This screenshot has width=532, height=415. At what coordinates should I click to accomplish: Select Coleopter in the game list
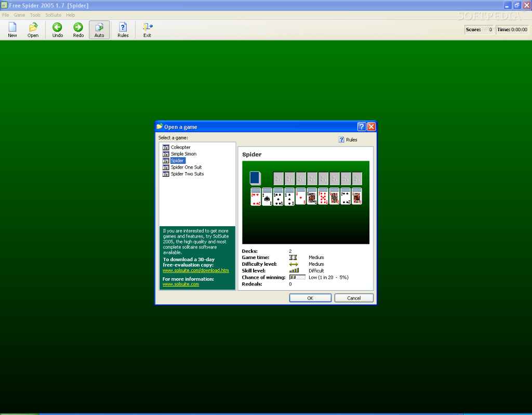[x=180, y=147]
